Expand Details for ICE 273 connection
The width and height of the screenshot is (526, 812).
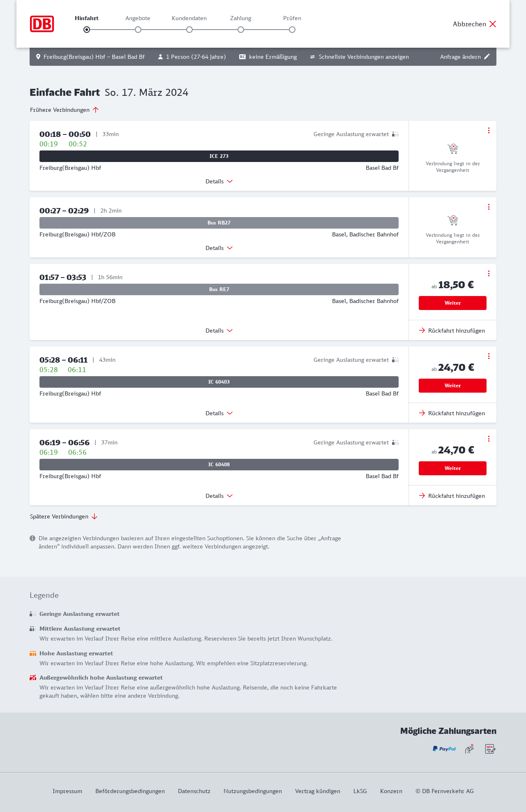pos(219,181)
